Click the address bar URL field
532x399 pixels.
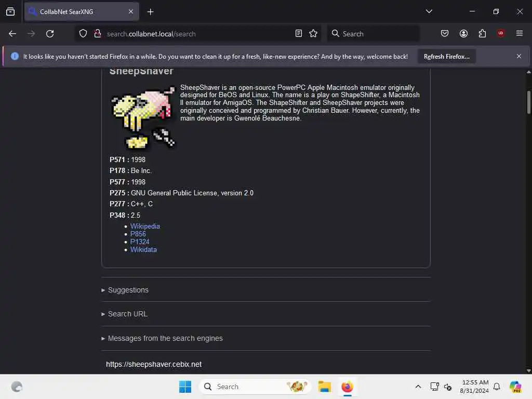point(199,34)
